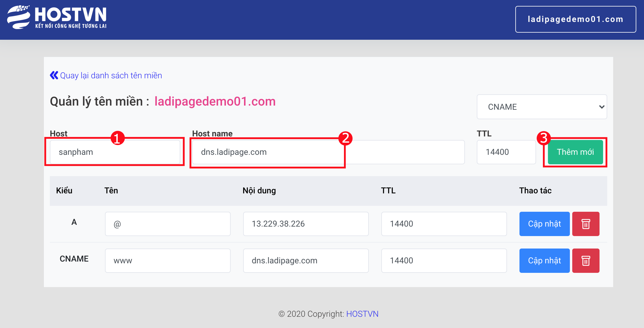
Task: Edit CNAME content field dns.ladipage.com in table
Action: point(306,261)
